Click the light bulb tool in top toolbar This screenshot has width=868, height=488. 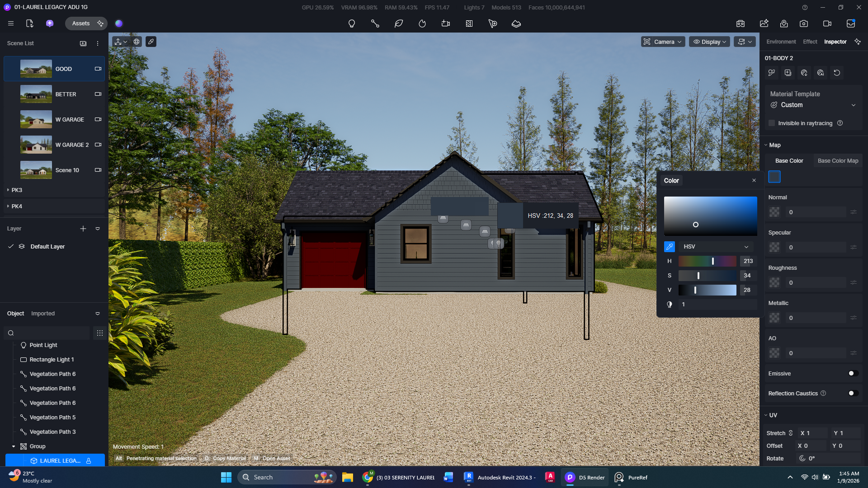(x=351, y=23)
